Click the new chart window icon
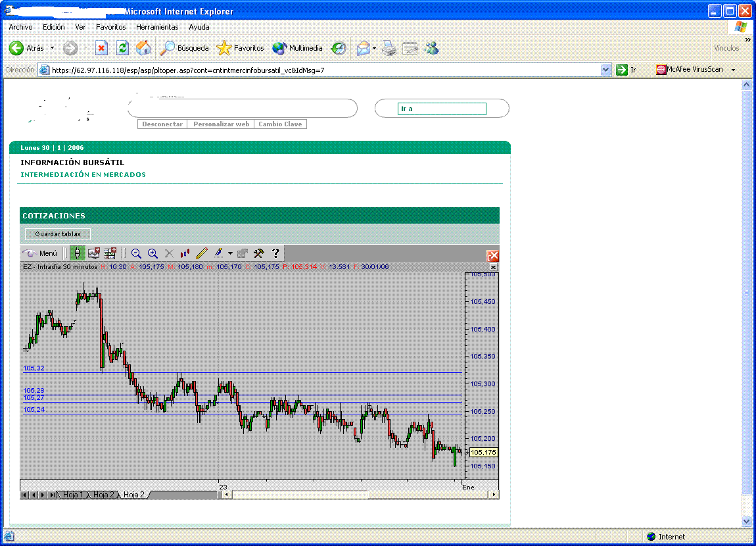 93,253
